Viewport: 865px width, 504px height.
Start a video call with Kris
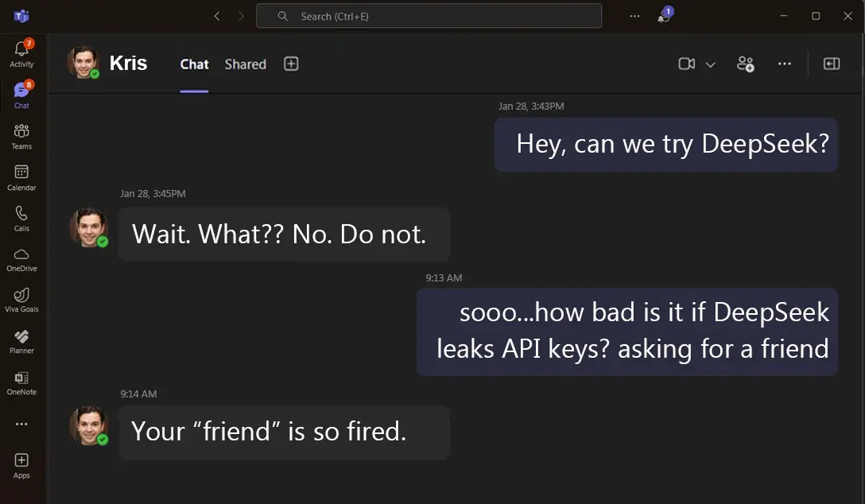point(686,64)
